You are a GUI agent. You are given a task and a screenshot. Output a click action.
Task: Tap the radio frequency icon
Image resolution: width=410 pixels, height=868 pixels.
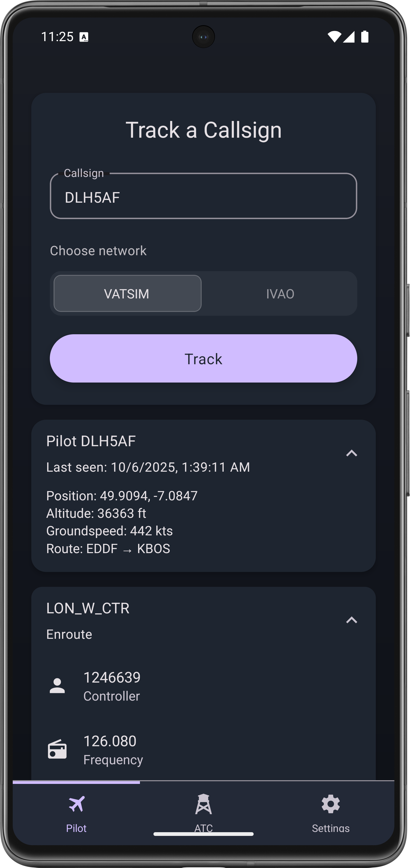coord(57,749)
